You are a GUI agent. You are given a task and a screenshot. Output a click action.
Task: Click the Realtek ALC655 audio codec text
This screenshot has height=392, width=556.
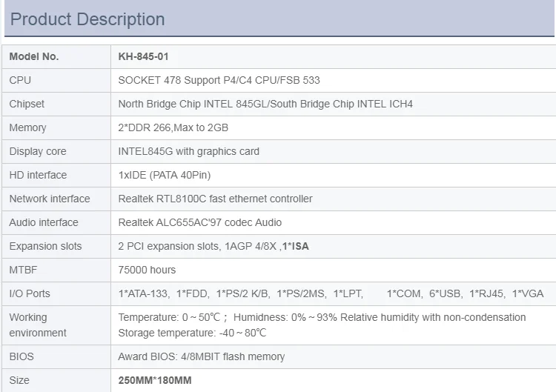click(199, 222)
